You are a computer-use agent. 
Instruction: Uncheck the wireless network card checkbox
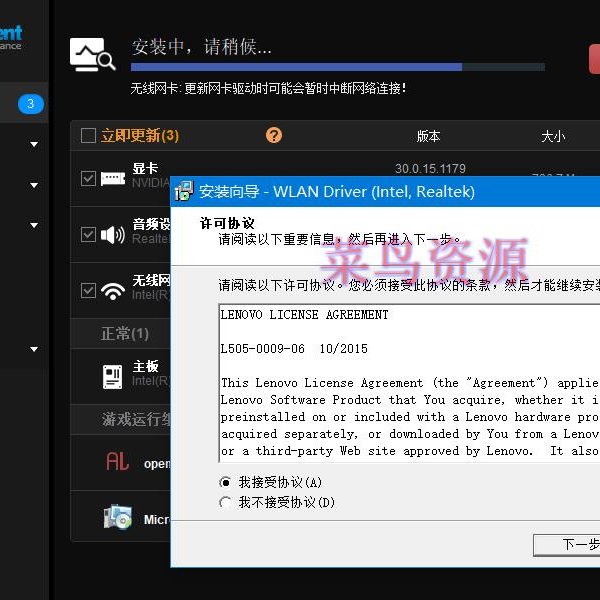click(x=88, y=290)
